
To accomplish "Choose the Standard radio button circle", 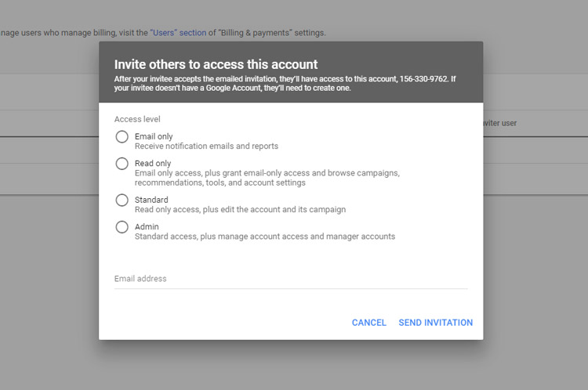I will 122,200.
